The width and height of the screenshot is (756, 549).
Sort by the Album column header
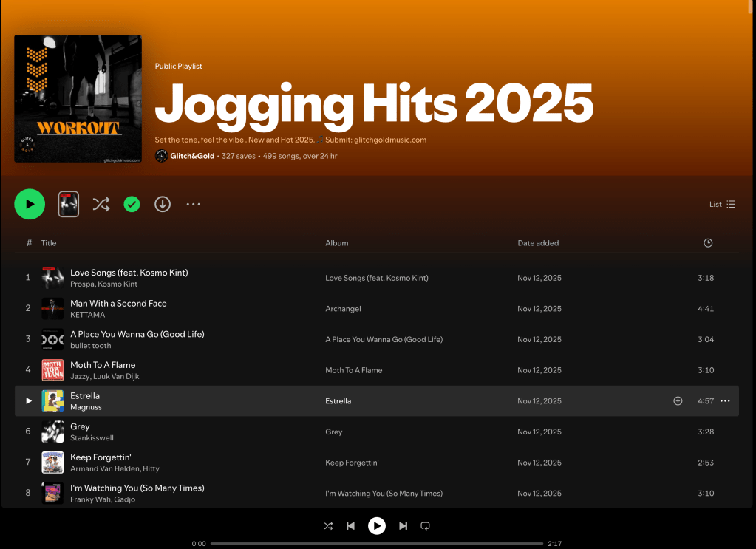[x=336, y=243]
